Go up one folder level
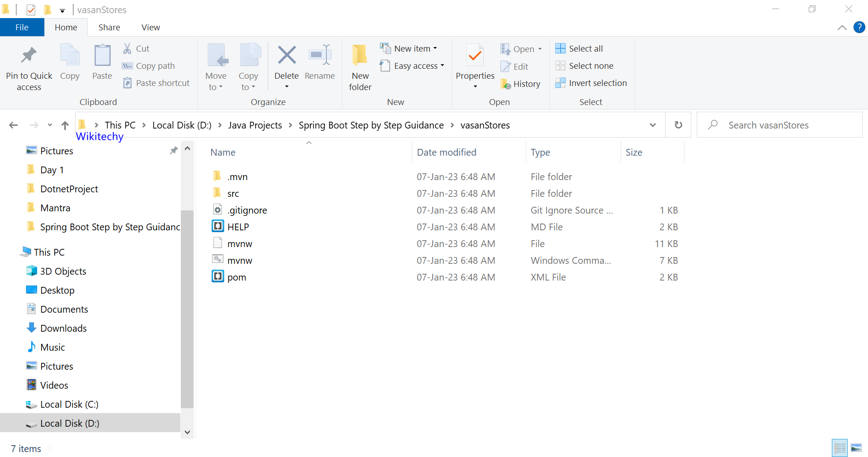This screenshot has height=457, width=868. tap(65, 125)
